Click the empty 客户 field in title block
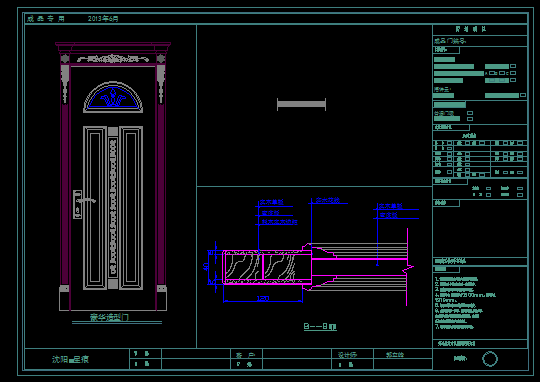Screen dimensions: 540x382 (297, 354)
